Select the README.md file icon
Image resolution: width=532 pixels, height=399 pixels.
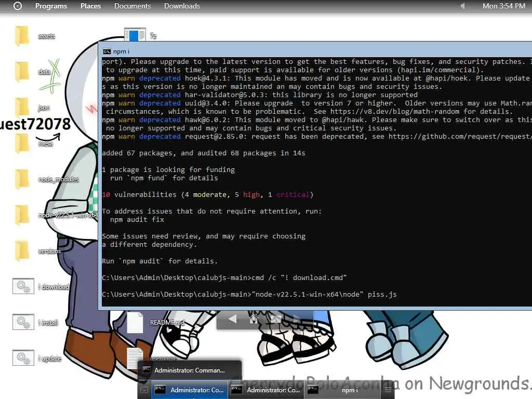click(x=135, y=322)
